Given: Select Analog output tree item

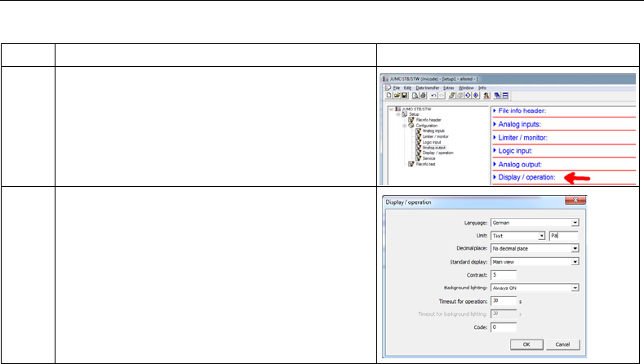Looking at the screenshot, I should click(432, 147).
